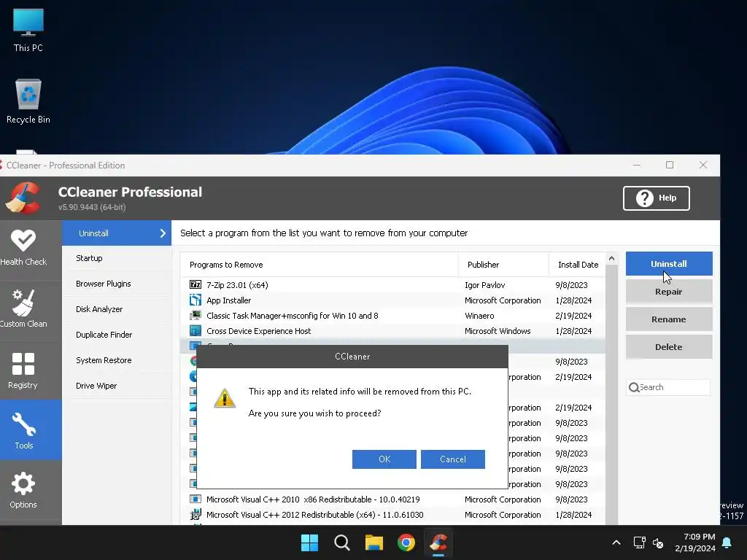Click the App Installer icon

(196, 300)
